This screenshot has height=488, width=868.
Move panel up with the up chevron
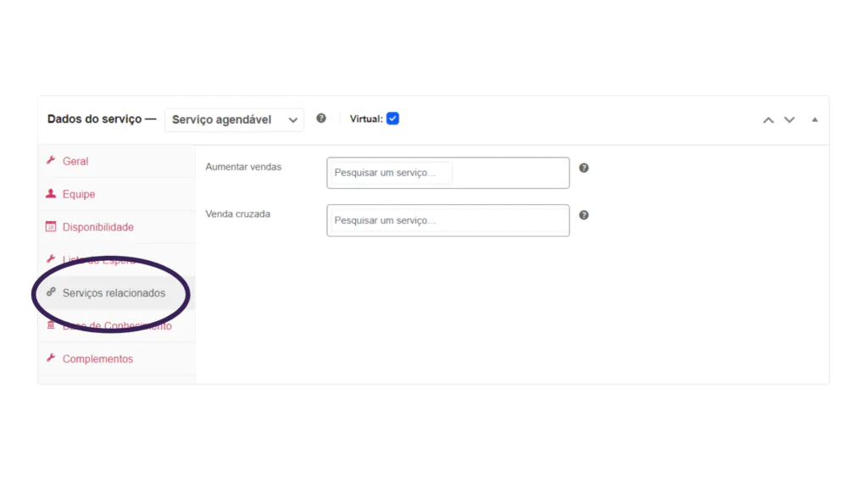click(x=768, y=120)
